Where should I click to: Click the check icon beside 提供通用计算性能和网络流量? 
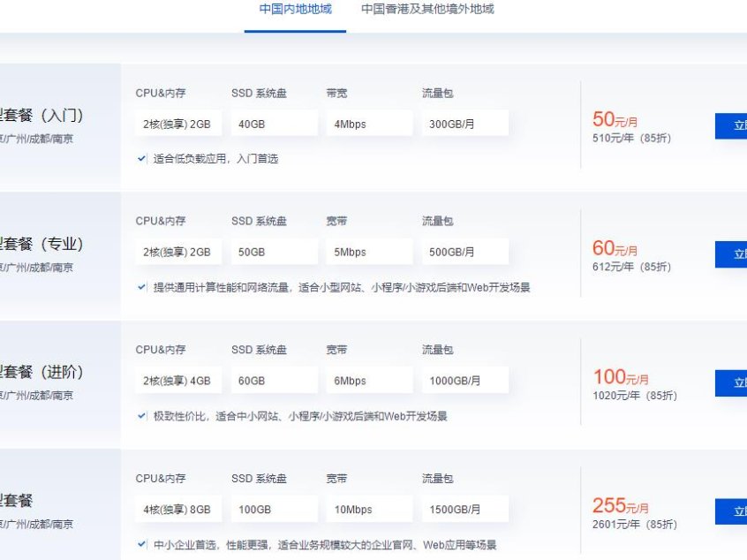pyautogui.click(x=141, y=287)
